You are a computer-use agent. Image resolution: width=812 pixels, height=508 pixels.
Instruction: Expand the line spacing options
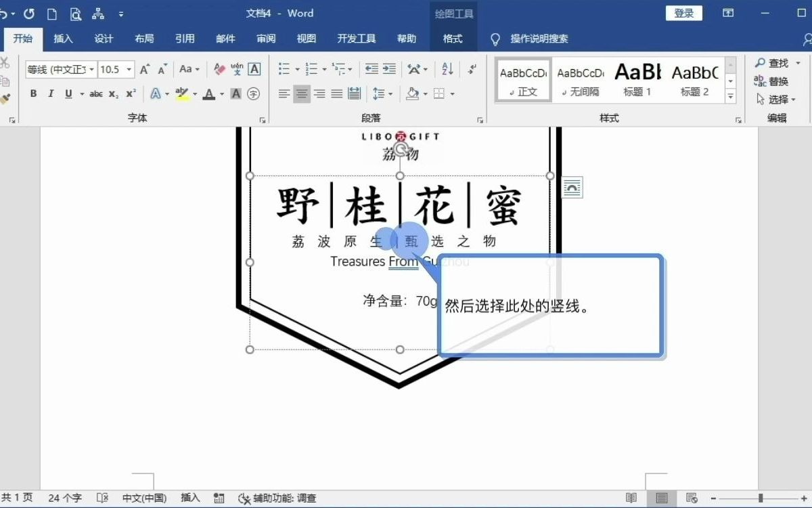390,93
